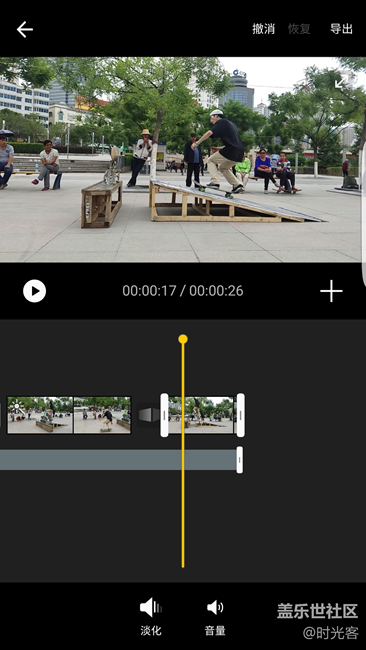This screenshot has width=366, height=650.
Task: Tap 撤消 to undo last edit
Action: 263,29
